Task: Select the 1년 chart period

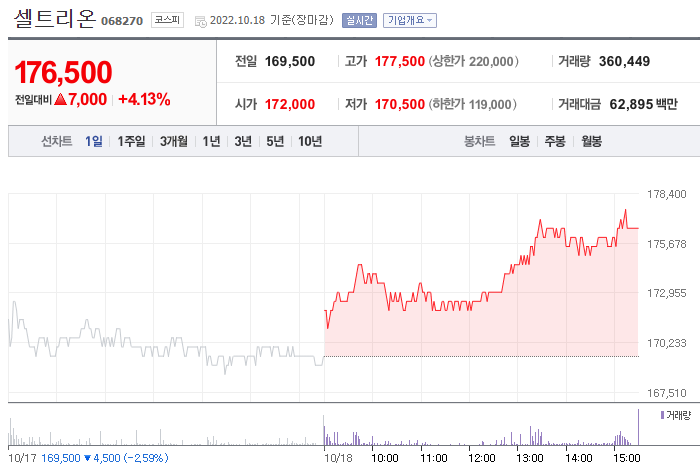Action: pyautogui.click(x=211, y=141)
